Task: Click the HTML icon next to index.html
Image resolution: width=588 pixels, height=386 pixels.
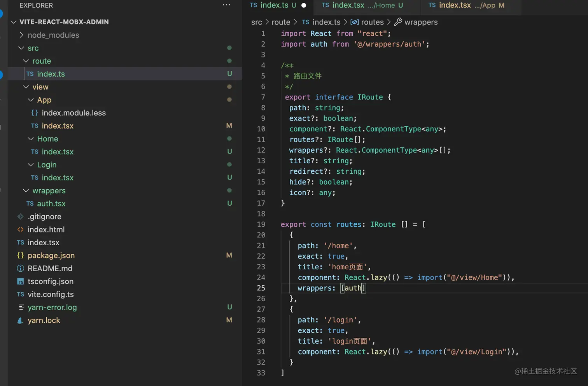Action: [21, 230]
